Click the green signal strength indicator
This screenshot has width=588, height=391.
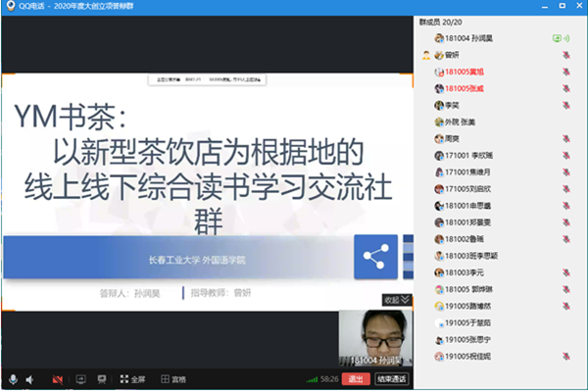312,380
